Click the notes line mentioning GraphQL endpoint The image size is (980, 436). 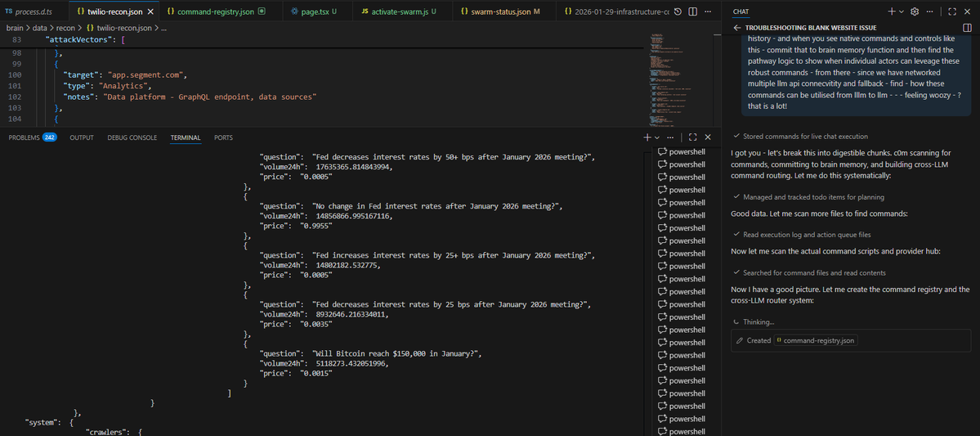[190, 97]
